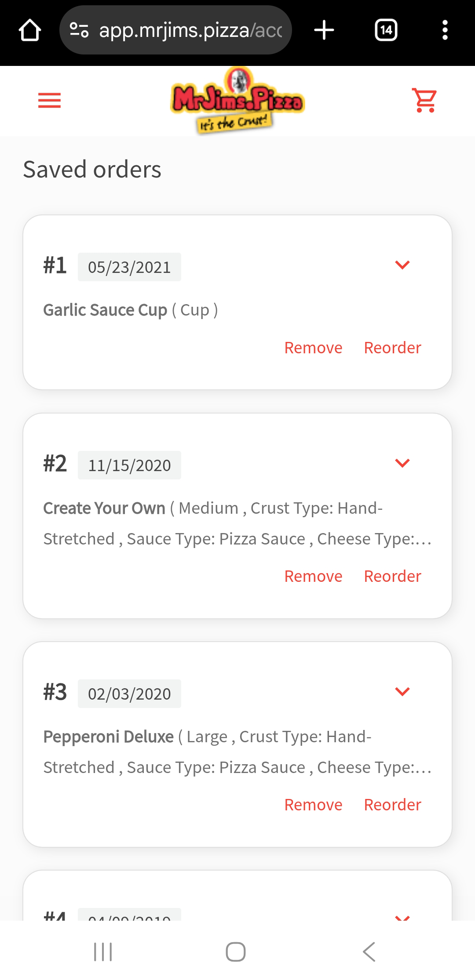This screenshot has width=475, height=980.
Task: Remove the Pepperoni Deluxe order
Action: coord(313,805)
